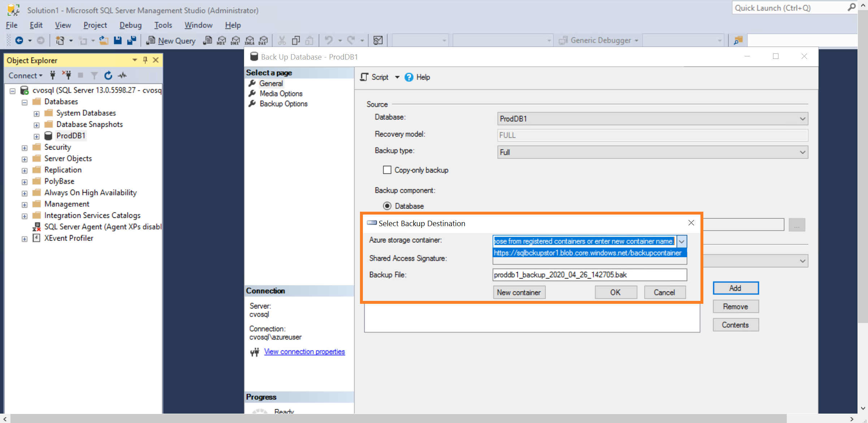The width and height of the screenshot is (868, 423).
Task: Pin the Object Explorer panel
Action: (x=145, y=60)
